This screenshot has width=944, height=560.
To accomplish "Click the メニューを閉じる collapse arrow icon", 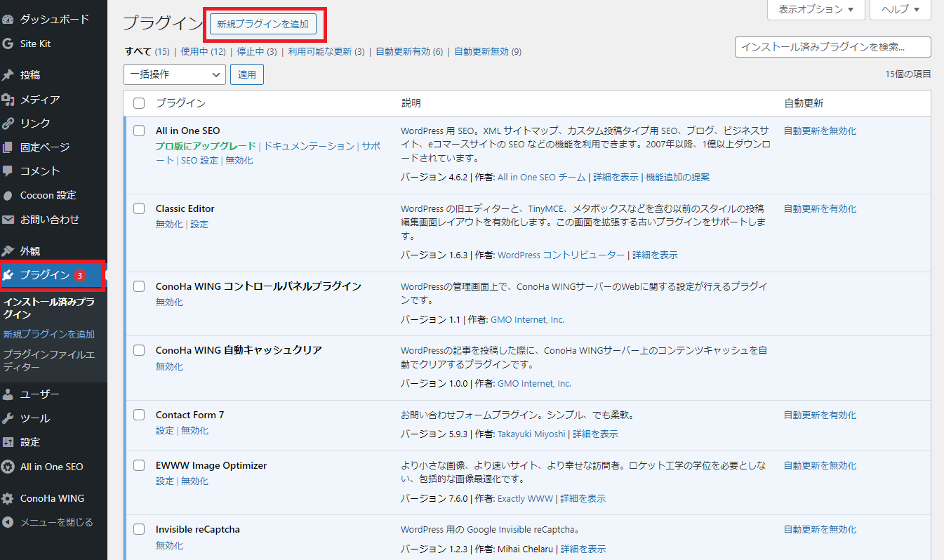I will coord(8,522).
